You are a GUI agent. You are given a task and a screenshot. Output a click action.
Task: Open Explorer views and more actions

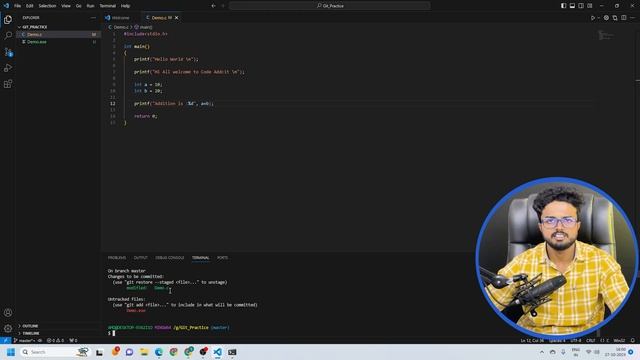tap(93, 18)
